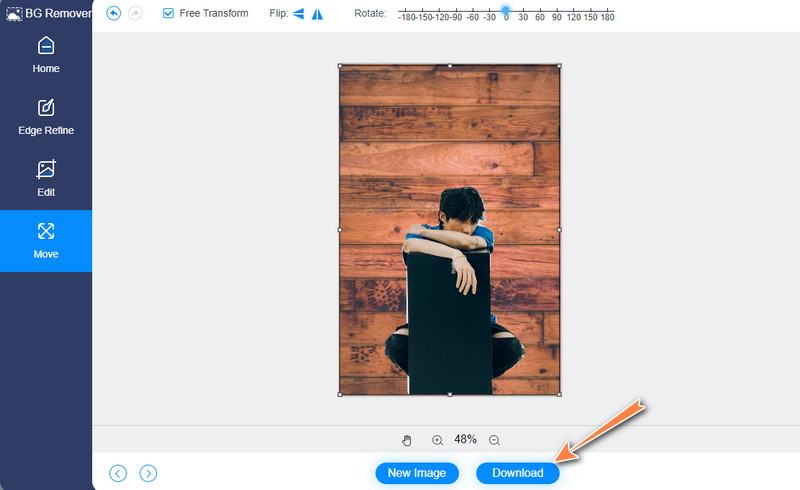Click the BG Remover logo
Viewport: 800px width, 490px height.
(x=46, y=13)
